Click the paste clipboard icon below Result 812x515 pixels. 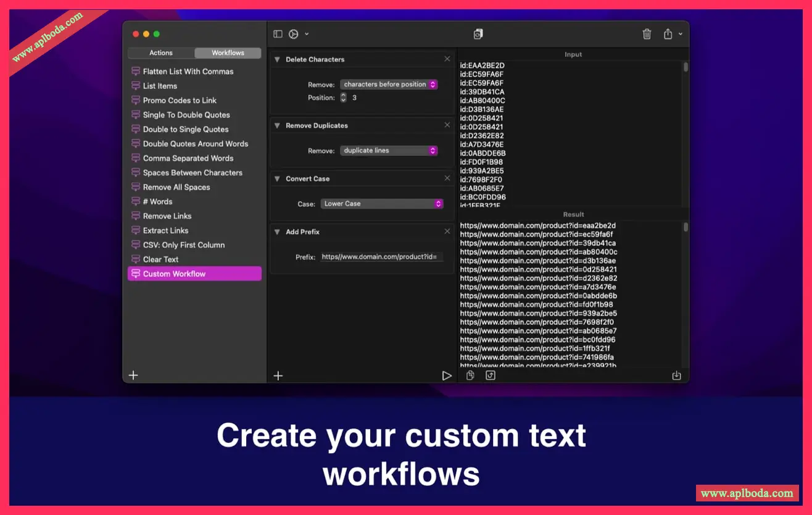pos(470,375)
